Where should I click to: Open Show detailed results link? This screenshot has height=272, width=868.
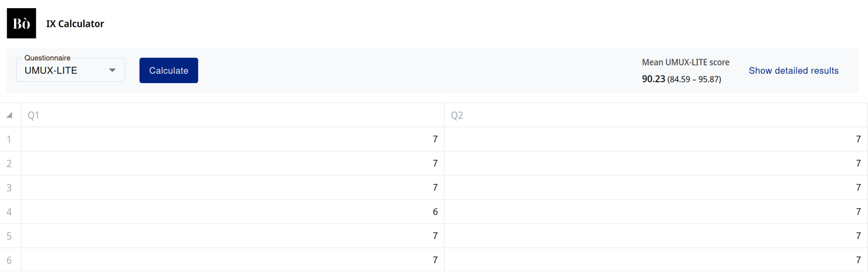click(793, 70)
